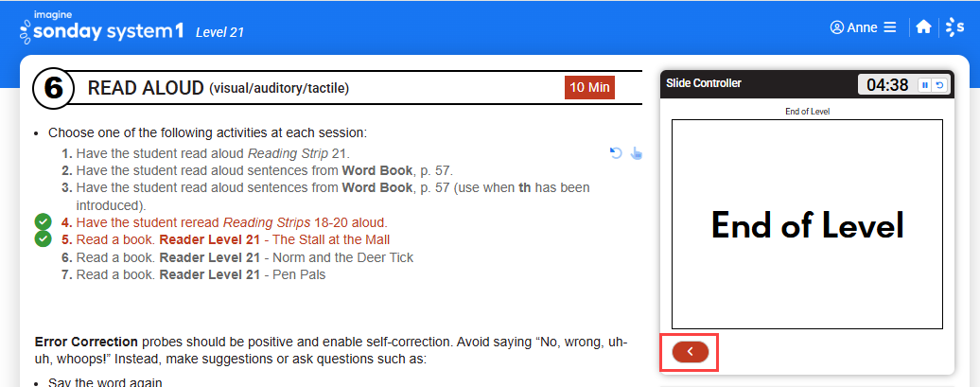Open the home page icon

pos(923,26)
